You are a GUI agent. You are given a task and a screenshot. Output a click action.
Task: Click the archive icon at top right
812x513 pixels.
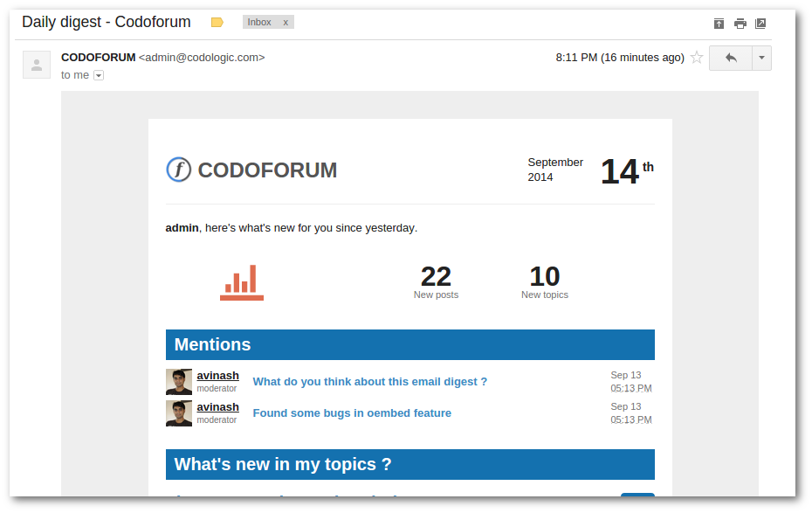(x=719, y=24)
